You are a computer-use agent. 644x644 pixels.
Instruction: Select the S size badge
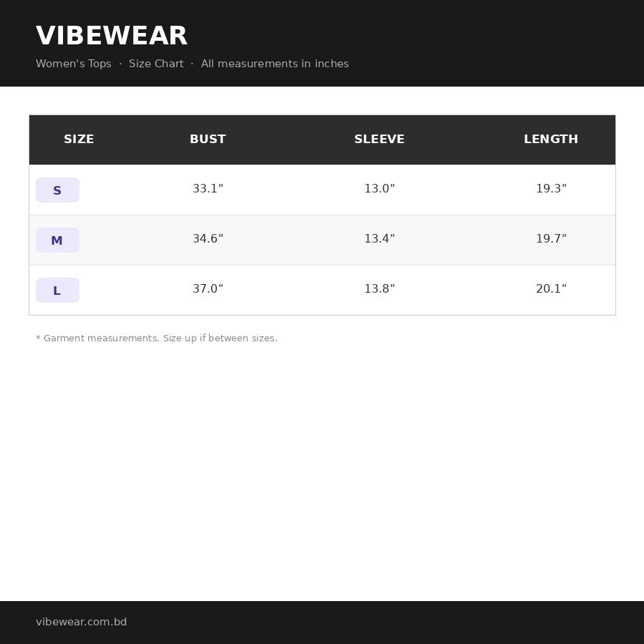coord(57,190)
